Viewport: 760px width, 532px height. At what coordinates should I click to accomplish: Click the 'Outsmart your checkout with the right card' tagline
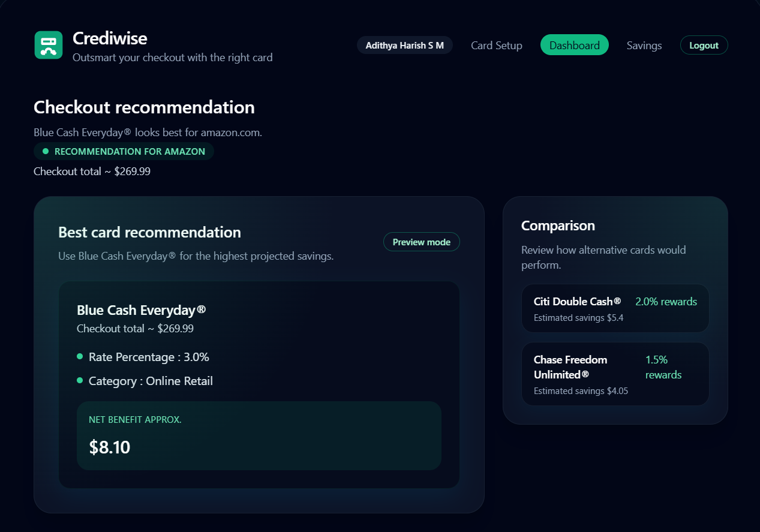tap(173, 58)
